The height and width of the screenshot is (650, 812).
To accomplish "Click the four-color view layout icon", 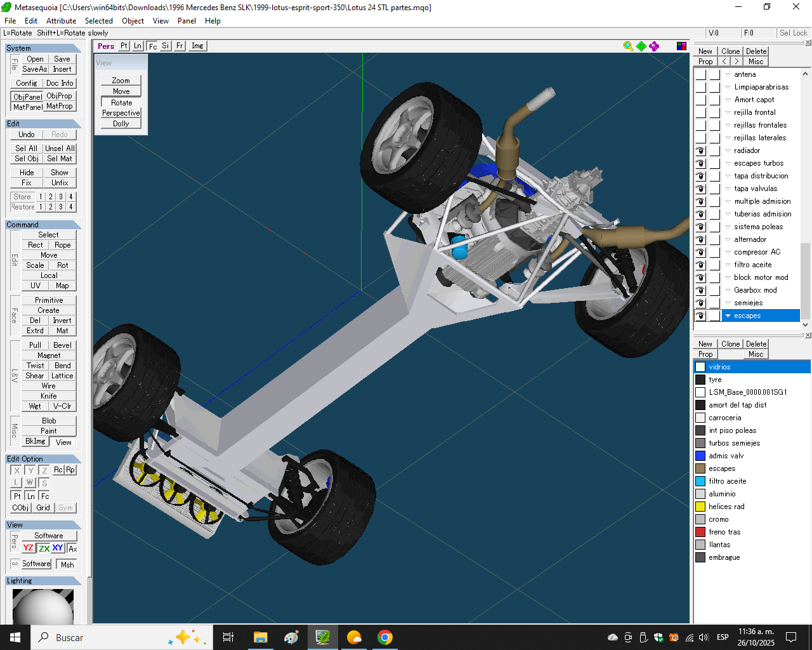I will point(681,46).
